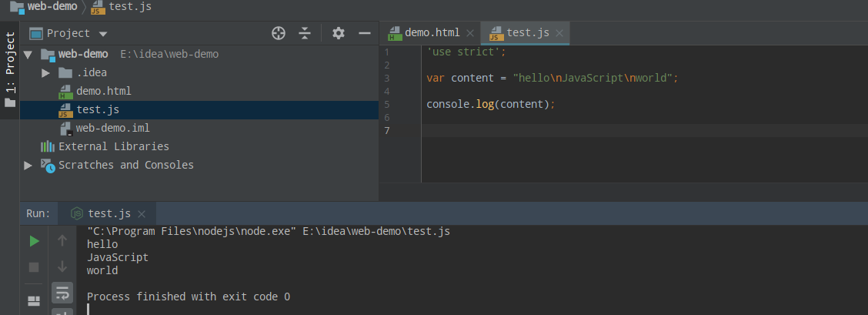Toggle the 1: Project side tool window tab

click(x=9, y=70)
